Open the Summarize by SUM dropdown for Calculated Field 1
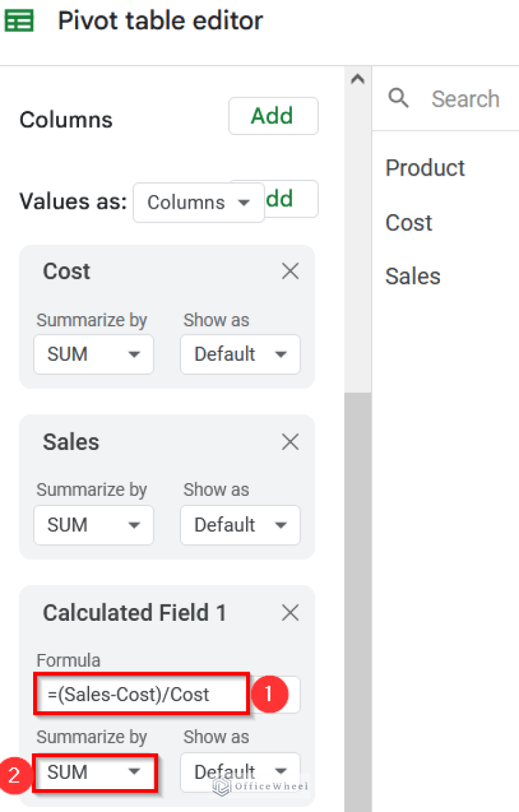 [93, 772]
